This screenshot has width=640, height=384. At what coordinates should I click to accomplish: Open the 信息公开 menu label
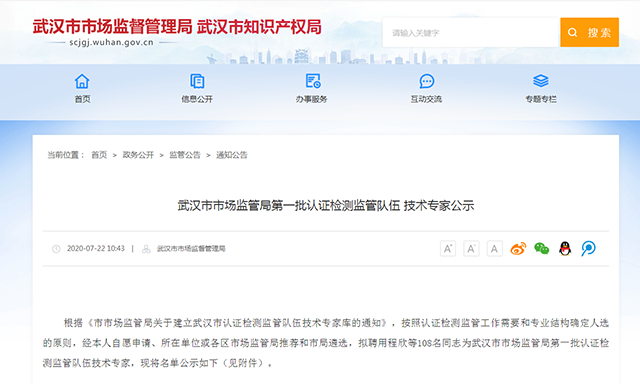coord(197,99)
